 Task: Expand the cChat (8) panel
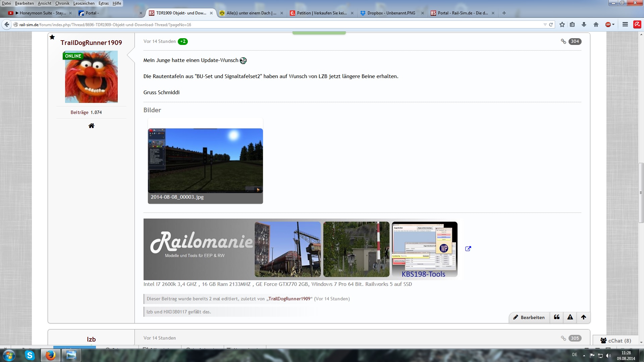coord(615,341)
